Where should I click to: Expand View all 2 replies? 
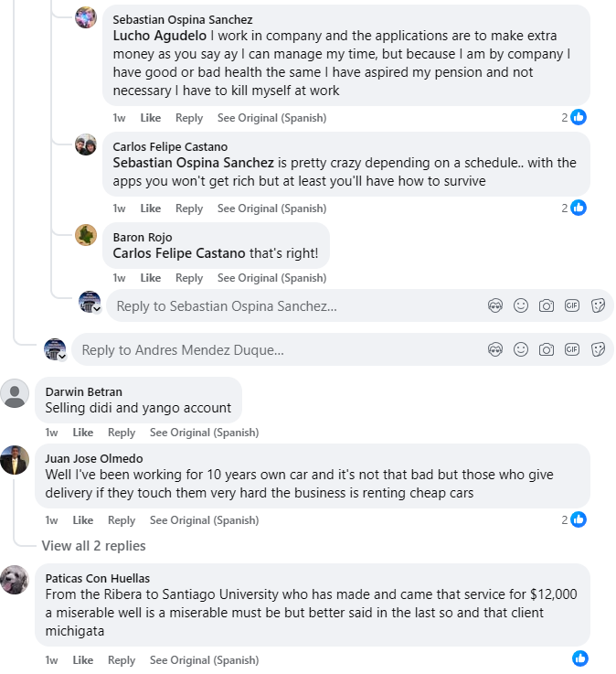click(93, 545)
